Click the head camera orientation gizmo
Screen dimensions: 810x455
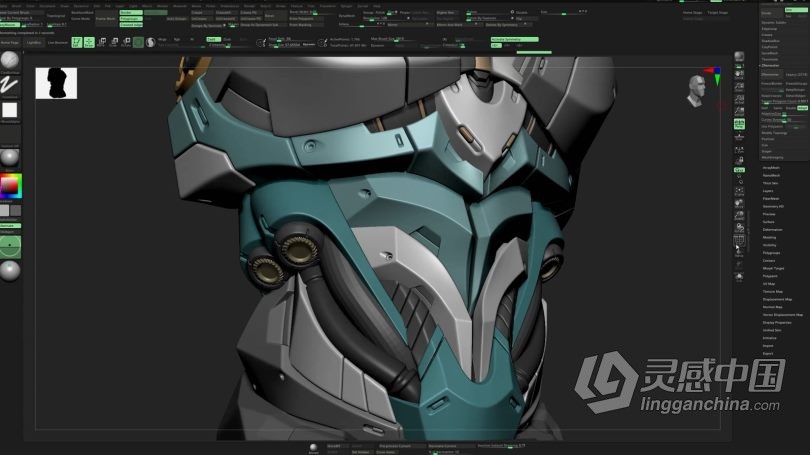(x=696, y=91)
